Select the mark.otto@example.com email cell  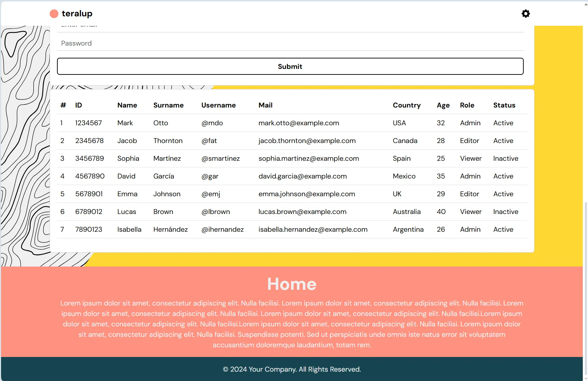(299, 123)
